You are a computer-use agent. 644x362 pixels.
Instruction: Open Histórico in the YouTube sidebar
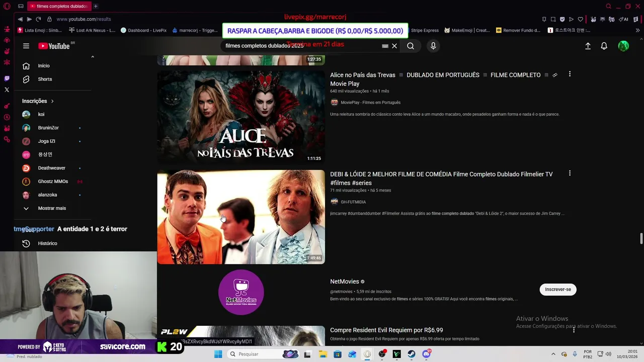click(53, 243)
